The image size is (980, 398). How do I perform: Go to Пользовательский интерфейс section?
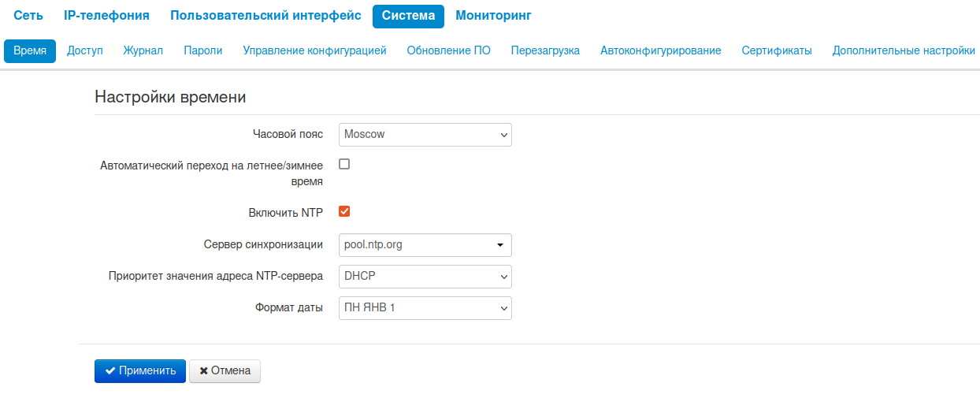pos(265,16)
